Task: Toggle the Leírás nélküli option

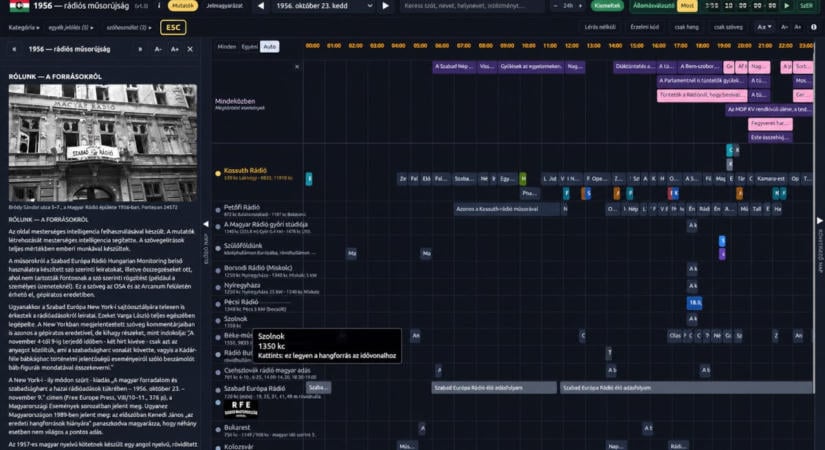Action: (600, 27)
